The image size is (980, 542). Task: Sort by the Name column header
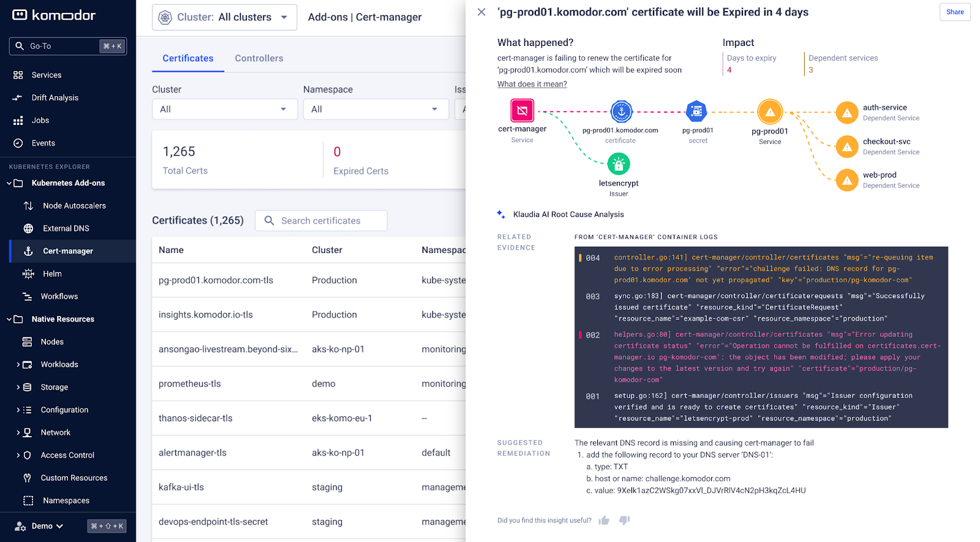coord(171,250)
